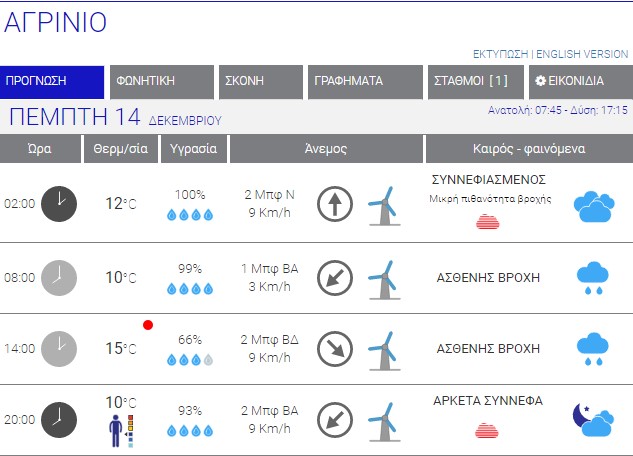Click the rain cloud icon at 08:00
The width and height of the screenshot is (633, 456).
pyautogui.click(x=592, y=278)
